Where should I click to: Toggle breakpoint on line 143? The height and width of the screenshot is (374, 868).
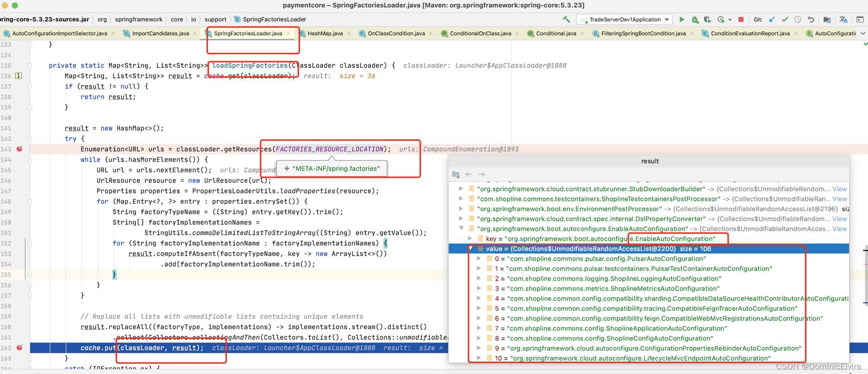pos(19,149)
